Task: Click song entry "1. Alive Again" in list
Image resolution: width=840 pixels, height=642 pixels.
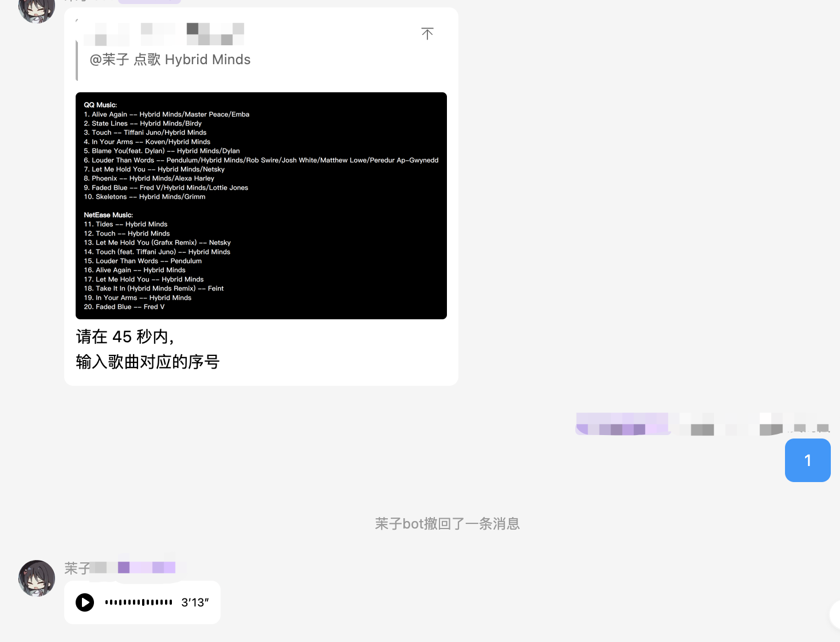Action: pyautogui.click(x=166, y=114)
